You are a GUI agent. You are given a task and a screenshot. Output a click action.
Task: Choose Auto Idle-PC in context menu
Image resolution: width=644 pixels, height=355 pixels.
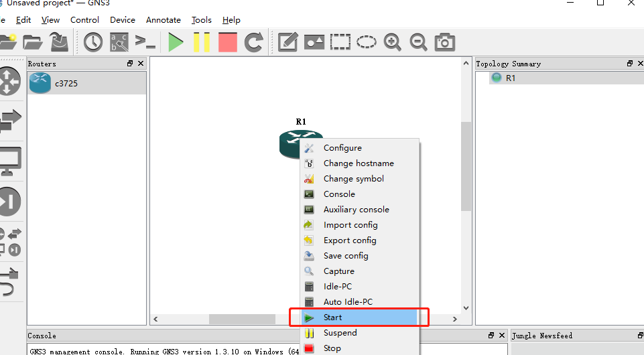click(359, 301)
